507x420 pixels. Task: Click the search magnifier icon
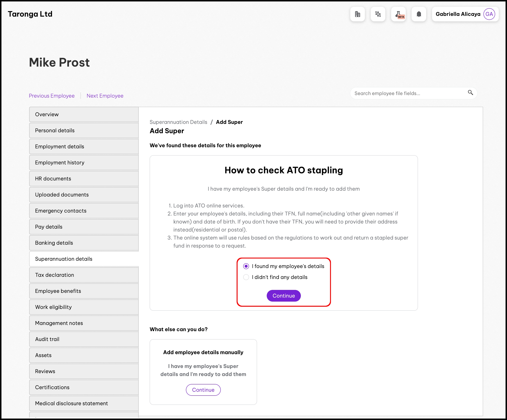coord(470,93)
